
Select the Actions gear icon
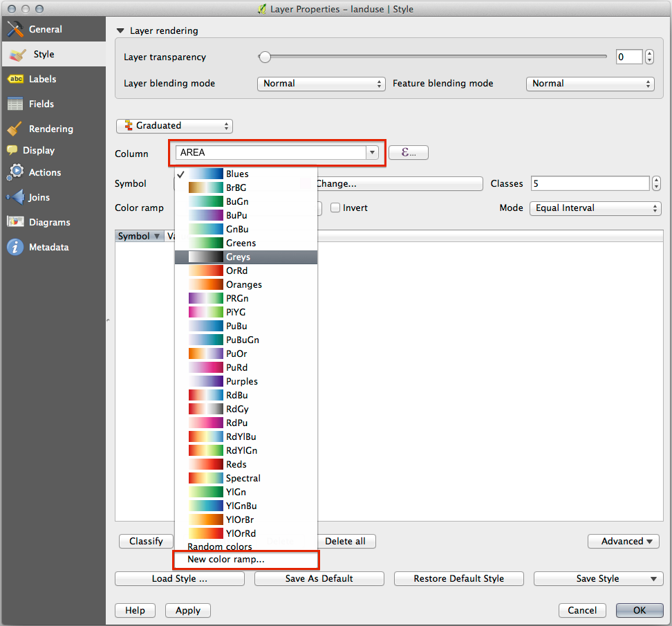pyautogui.click(x=15, y=172)
